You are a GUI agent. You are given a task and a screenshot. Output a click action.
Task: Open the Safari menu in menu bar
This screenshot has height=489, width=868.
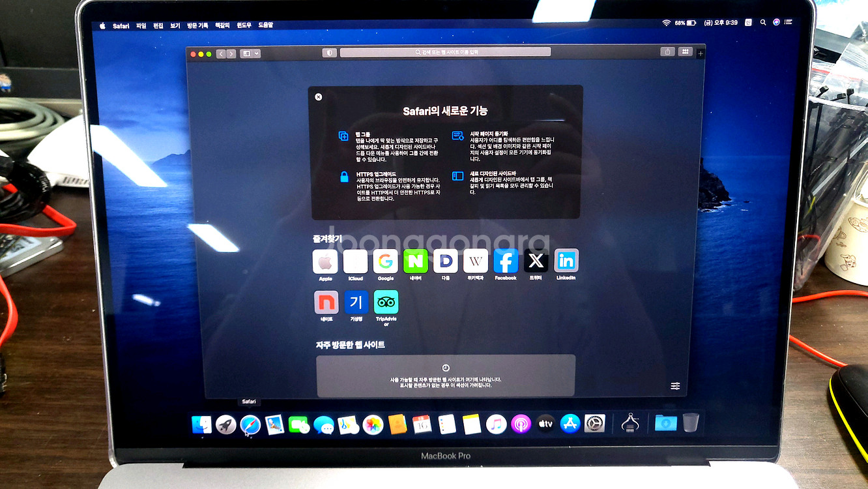tap(121, 25)
